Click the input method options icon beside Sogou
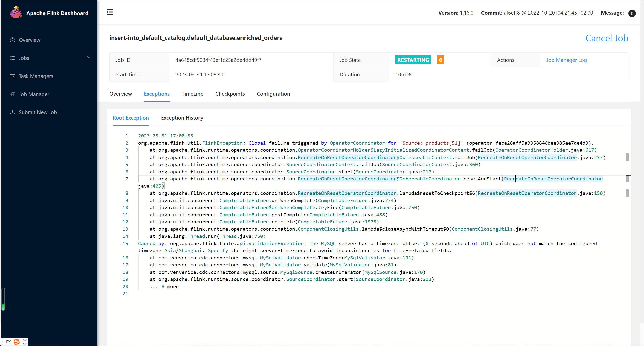644x346 pixels. point(25,342)
